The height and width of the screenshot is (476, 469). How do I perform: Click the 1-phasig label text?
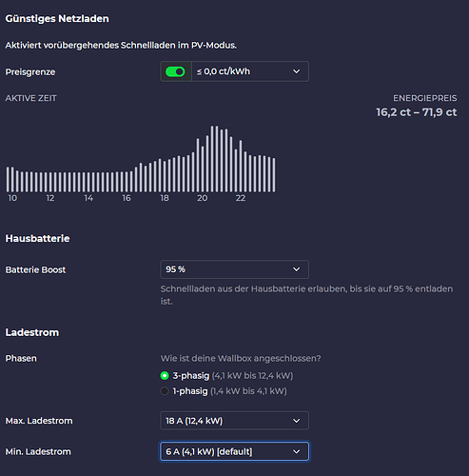[190, 391]
